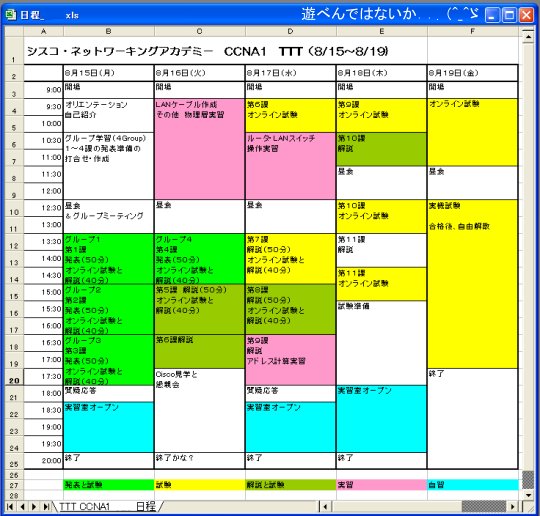Select the pink LANケーブル作成 cell
The image size is (540, 516).
click(199, 149)
